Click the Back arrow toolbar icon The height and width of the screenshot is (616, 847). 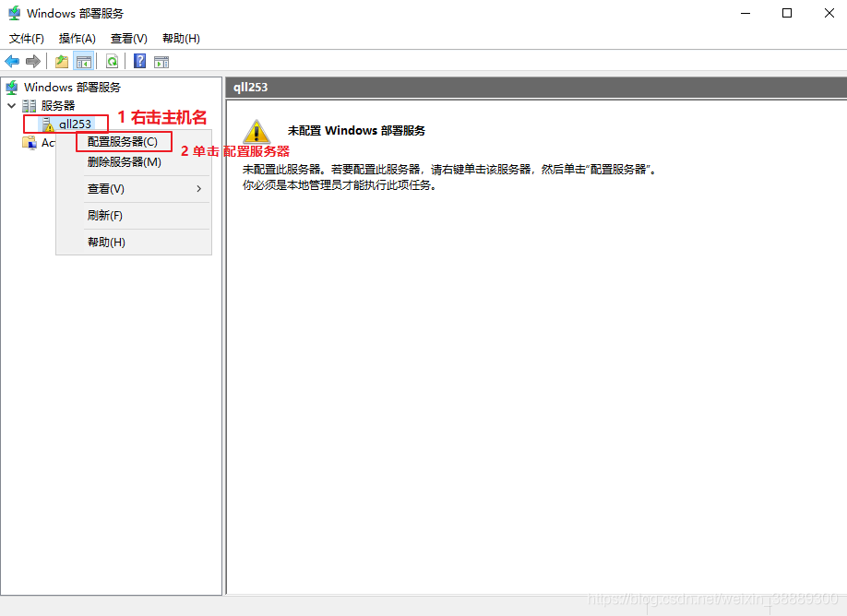coord(12,62)
